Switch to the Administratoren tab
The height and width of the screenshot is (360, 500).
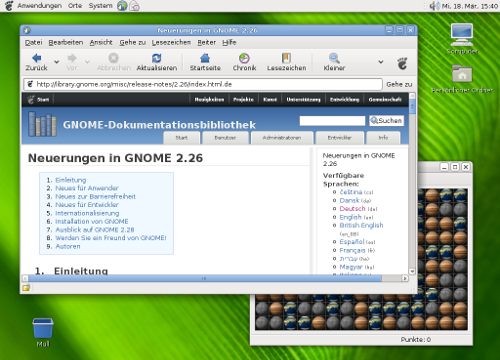click(282, 138)
